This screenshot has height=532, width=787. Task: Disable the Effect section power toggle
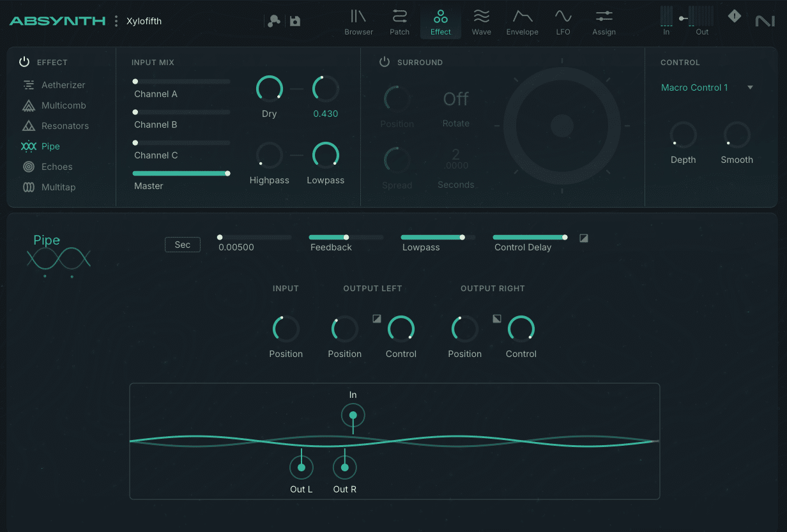coord(24,61)
